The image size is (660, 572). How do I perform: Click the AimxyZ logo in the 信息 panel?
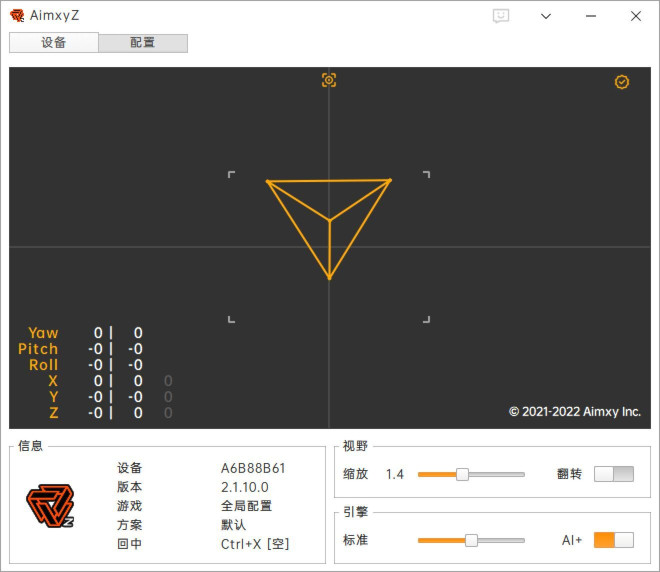point(50,506)
